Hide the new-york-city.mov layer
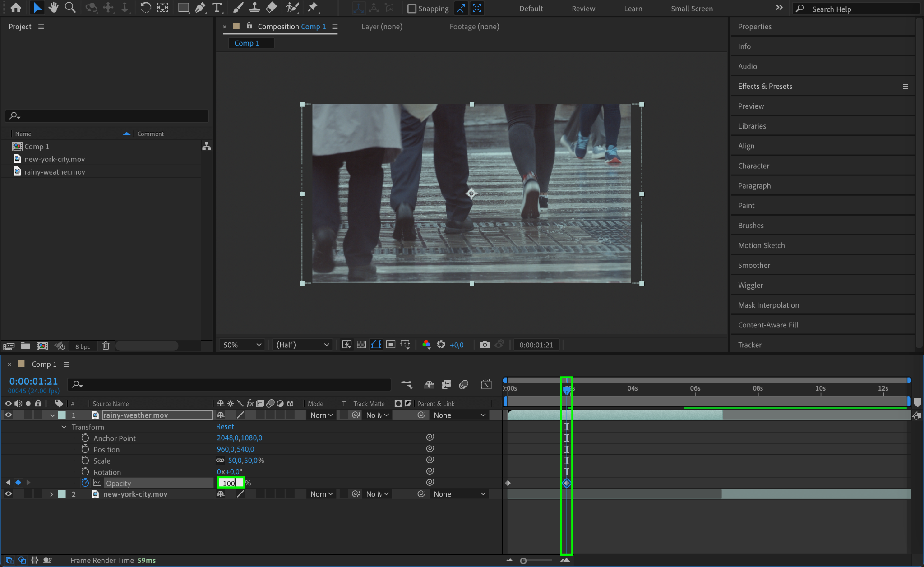The width and height of the screenshot is (924, 567). (8, 494)
